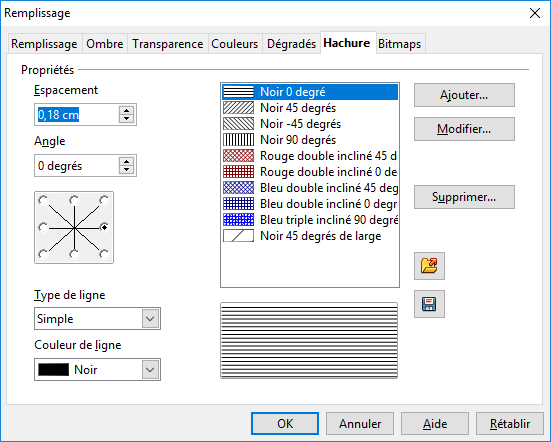Image resolution: width=551 pixels, height=442 pixels.
Task: Click the Ajouter button
Action: pyautogui.click(x=464, y=95)
